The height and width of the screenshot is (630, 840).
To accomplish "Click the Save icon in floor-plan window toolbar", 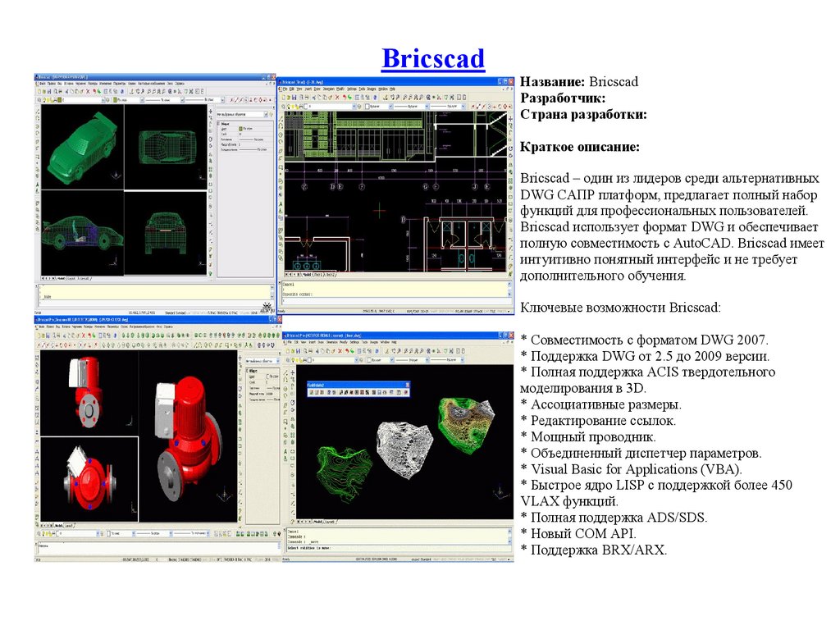I will 294,97.
